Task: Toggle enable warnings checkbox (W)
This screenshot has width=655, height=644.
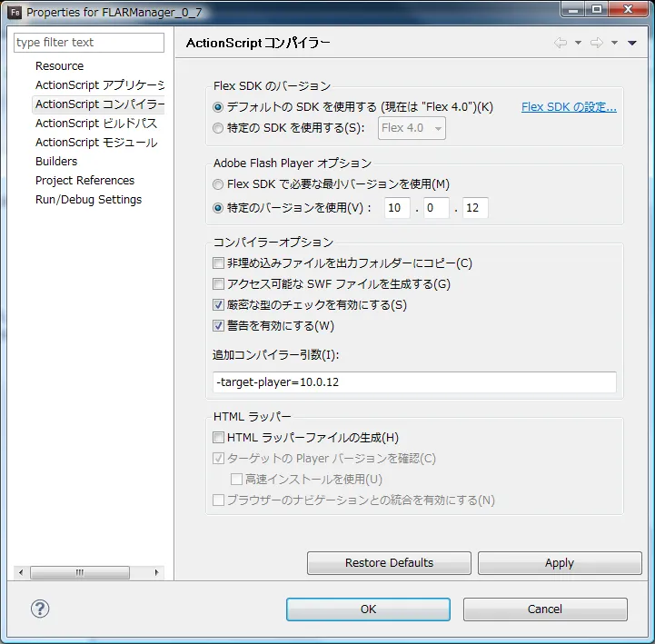Action: [218, 326]
